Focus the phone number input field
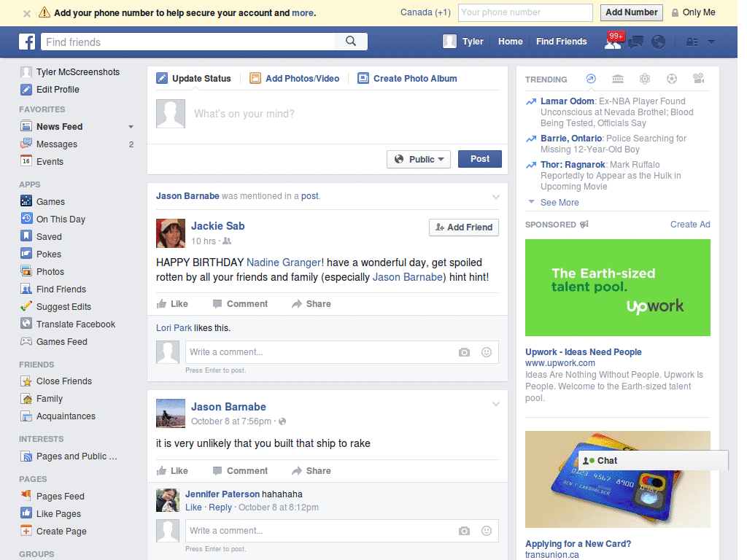This screenshot has height=560, width=747. point(525,12)
